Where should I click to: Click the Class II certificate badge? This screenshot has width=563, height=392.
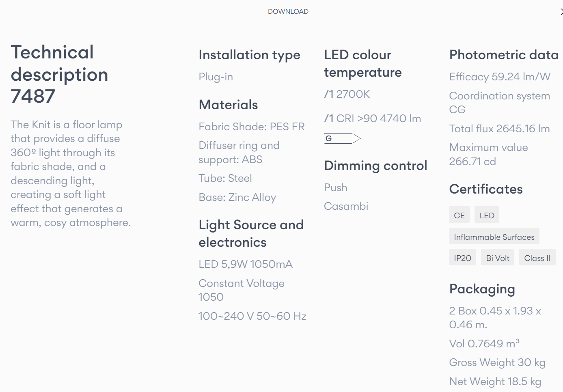tap(537, 258)
